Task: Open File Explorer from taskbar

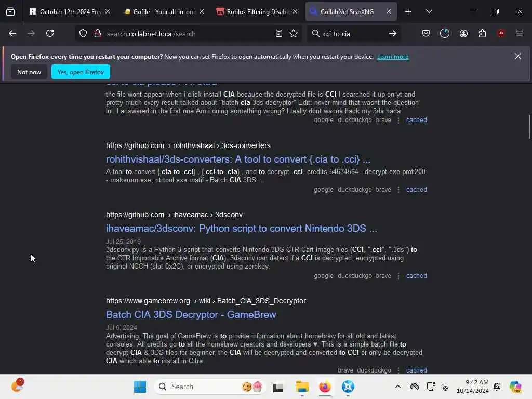Action: coord(302,387)
